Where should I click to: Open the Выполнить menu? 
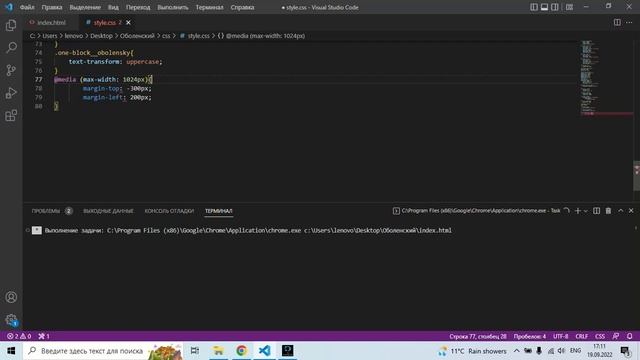173,7
